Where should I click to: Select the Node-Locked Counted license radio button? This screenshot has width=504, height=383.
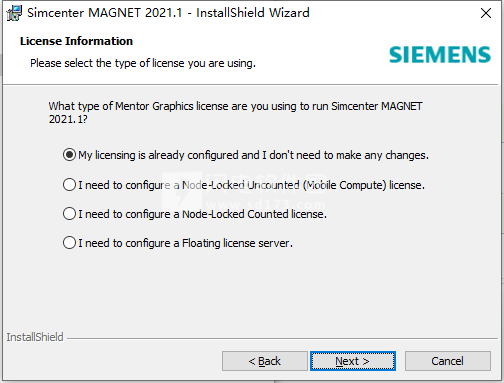click(x=69, y=214)
